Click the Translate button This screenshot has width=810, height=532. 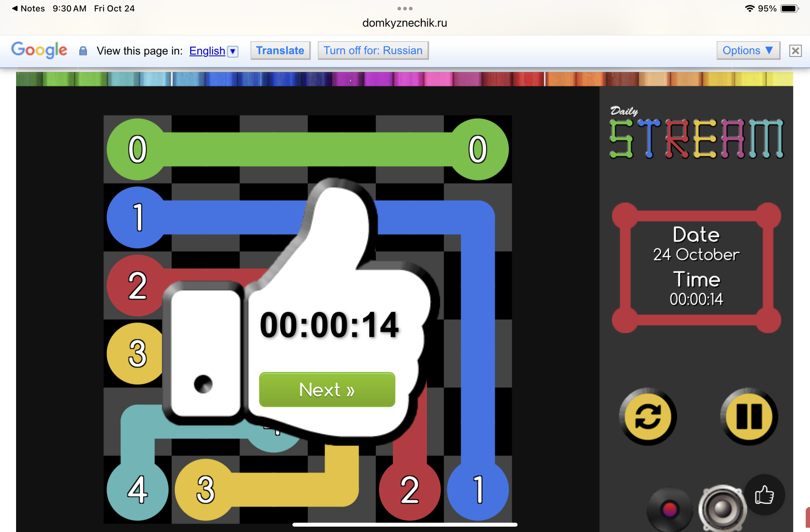point(280,50)
